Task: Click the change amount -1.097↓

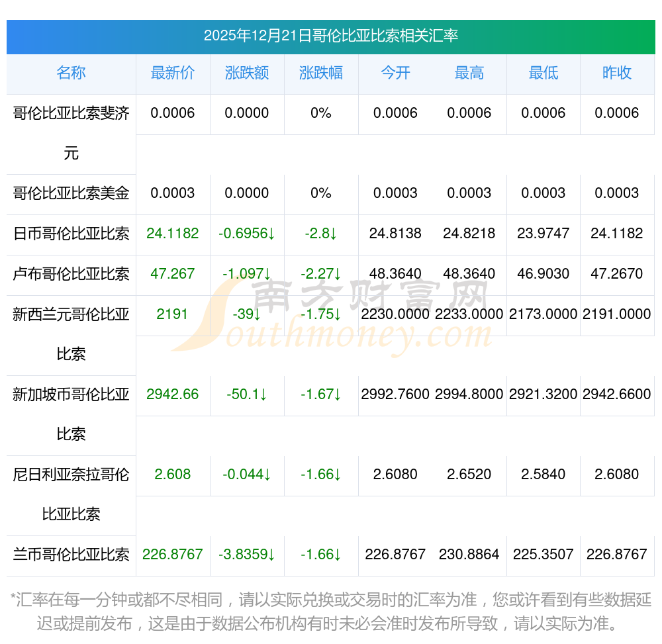Action: [247, 274]
